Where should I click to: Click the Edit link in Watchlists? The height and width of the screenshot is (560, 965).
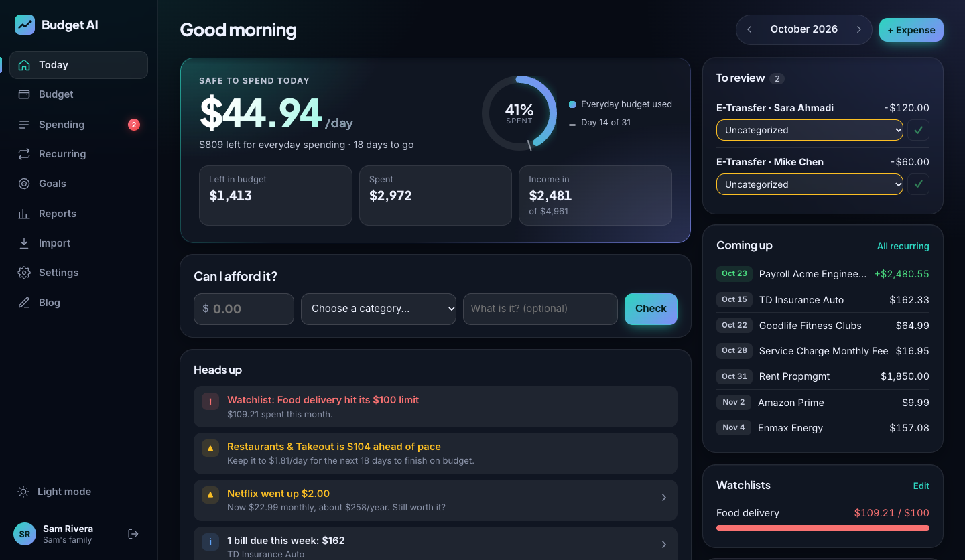(921, 486)
